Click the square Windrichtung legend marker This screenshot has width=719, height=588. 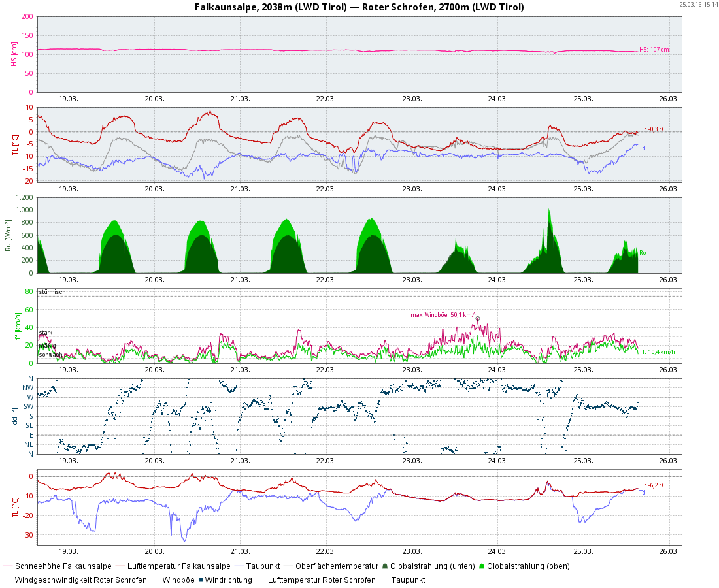pos(201,580)
